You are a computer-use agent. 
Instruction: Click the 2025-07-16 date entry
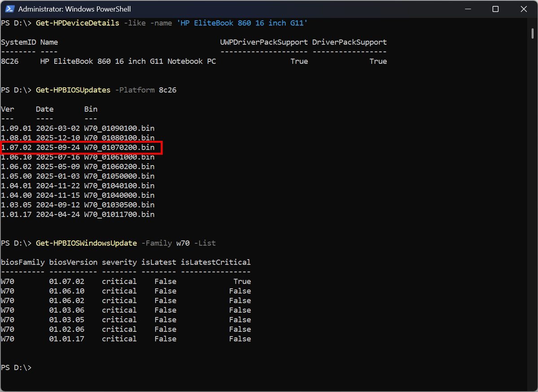(x=57, y=157)
